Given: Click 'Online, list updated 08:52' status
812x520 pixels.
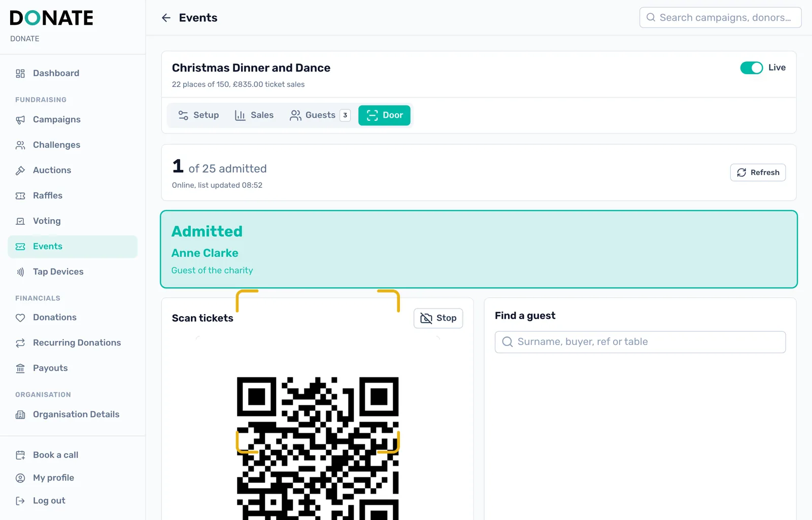Looking at the screenshot, I should click(217, 185).
